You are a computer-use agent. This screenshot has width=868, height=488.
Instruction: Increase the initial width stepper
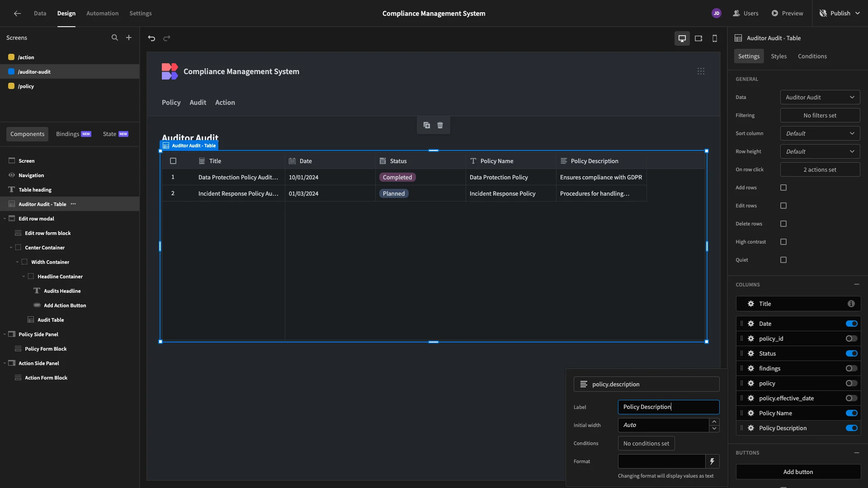pyautogui.click(x=714, y=422)
